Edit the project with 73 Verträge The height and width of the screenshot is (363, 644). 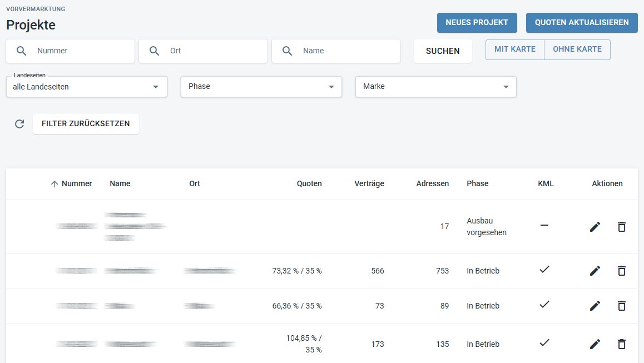(595, 306)
